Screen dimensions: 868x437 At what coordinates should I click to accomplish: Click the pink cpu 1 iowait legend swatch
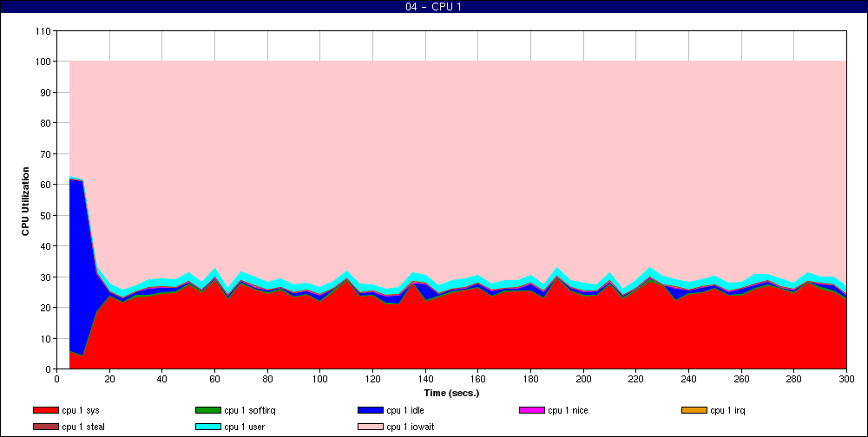point(371,427)
